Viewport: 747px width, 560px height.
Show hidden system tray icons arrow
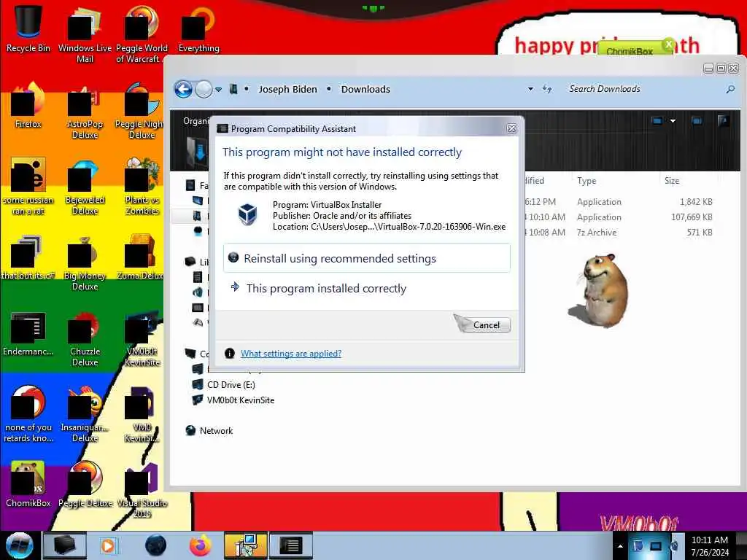coord(620,545)
